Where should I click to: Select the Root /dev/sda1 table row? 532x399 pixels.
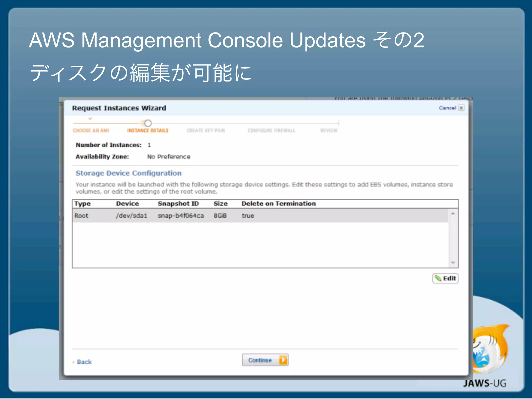pyautogui.click(x=260, y=216)
